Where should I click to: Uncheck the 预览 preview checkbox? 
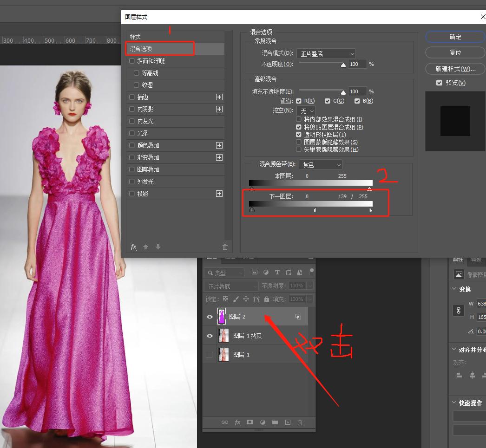(439, 83)
